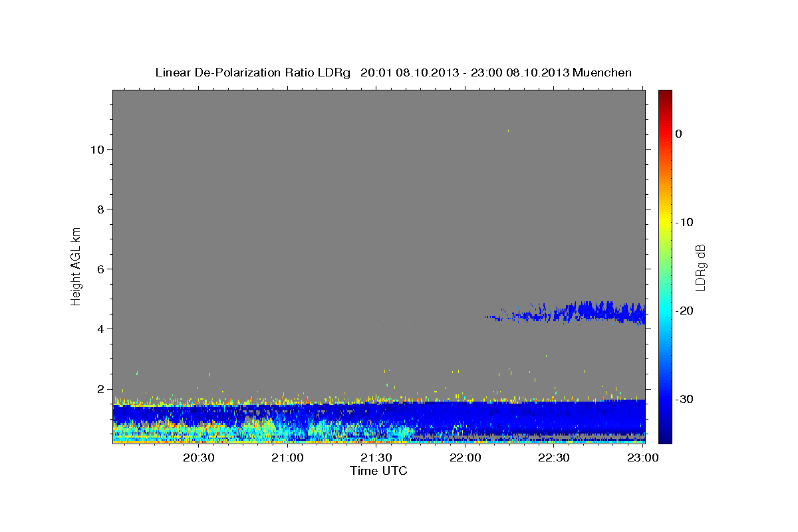Click the colorbar value -30
The width and height of the screenshot is (798, 532).
pyautogui.click(x=685, y=399)
